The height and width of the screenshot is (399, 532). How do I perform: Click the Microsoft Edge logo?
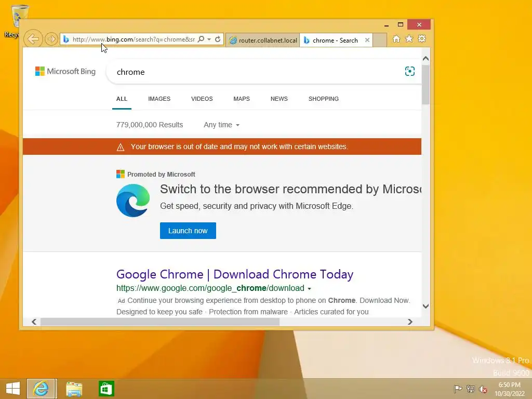[133, 201]
